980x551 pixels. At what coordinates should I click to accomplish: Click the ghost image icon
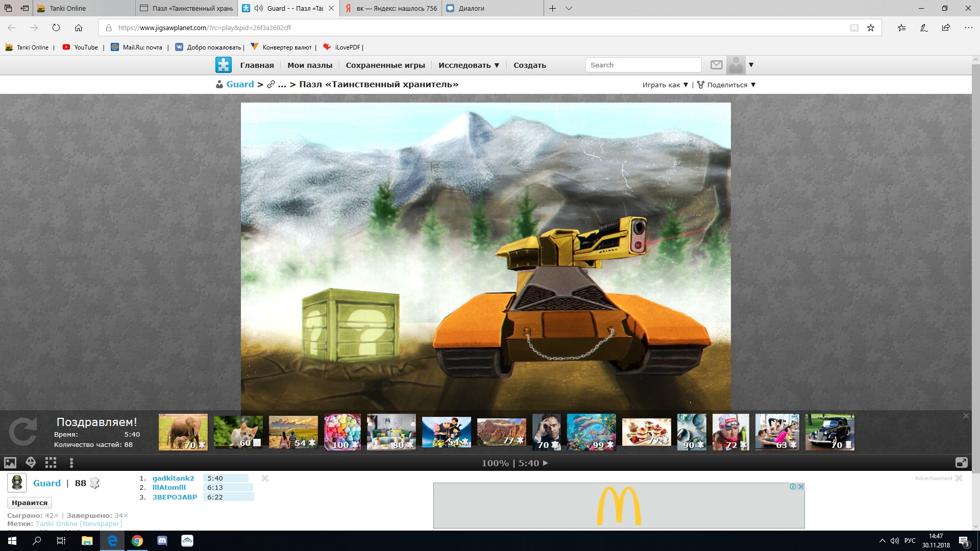pos(31,463)
